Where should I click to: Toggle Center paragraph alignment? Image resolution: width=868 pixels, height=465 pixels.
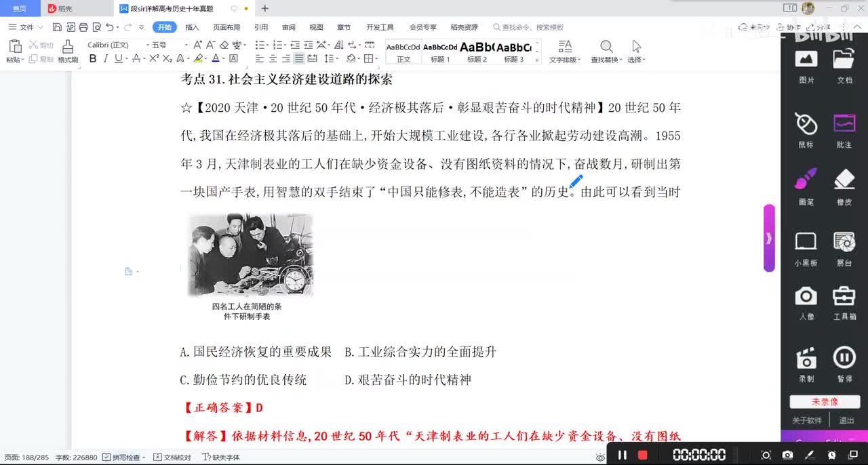[x=273, y=59]
